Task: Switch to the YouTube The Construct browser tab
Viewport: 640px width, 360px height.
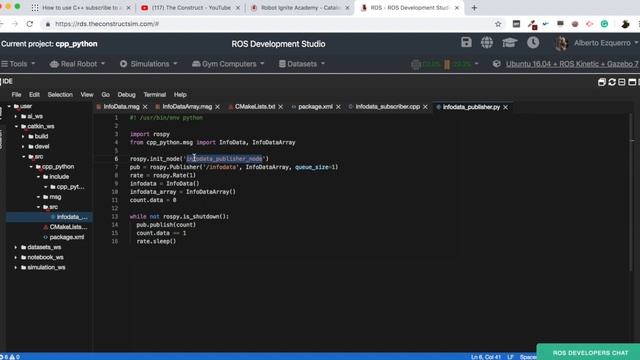Action: [x=191, y=8]
